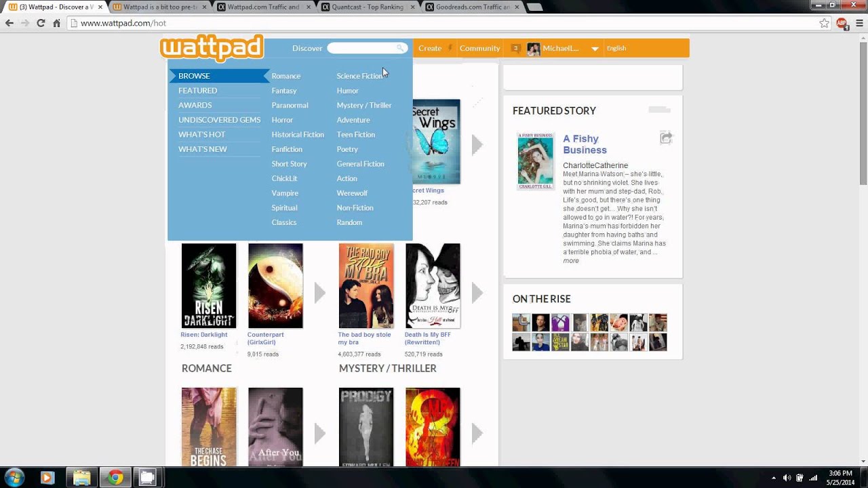868x488 pixels.
Task: Reload the page with refresh icon
Action: pos(41,23)
